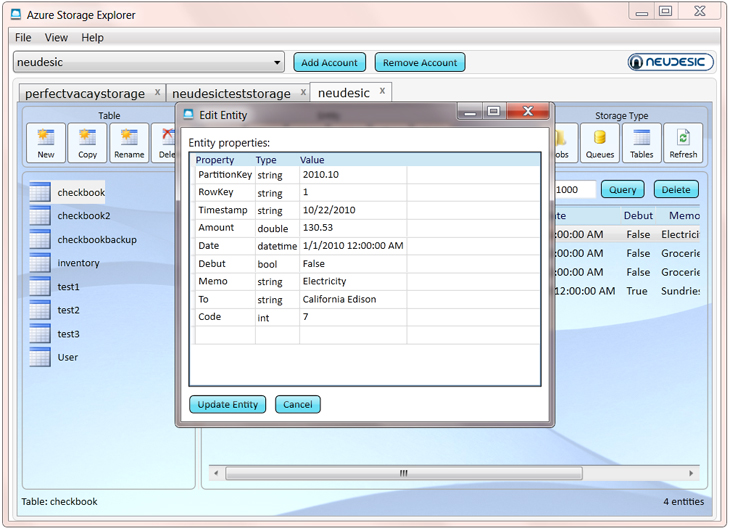Click the datetime type cell

(x=277, y=246)
